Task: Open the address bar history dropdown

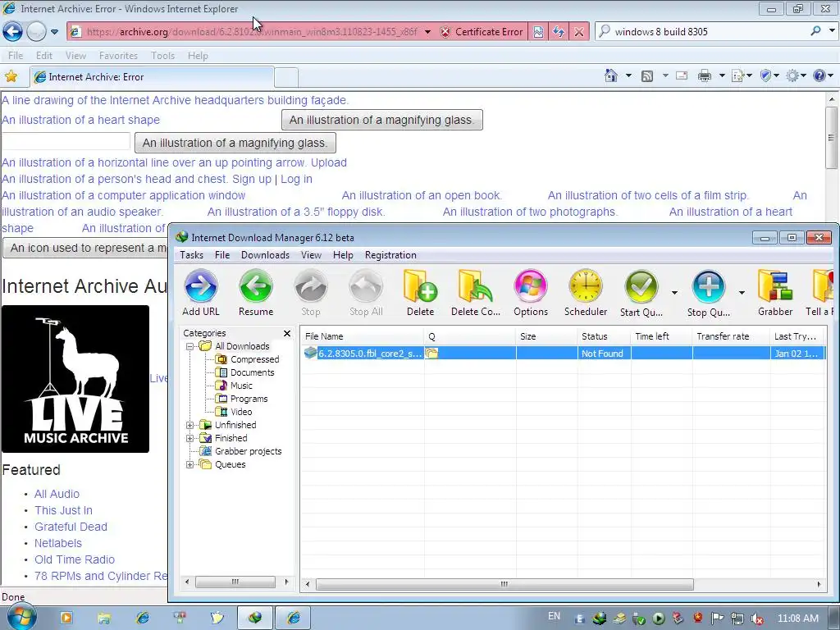Action: (427, 32)
